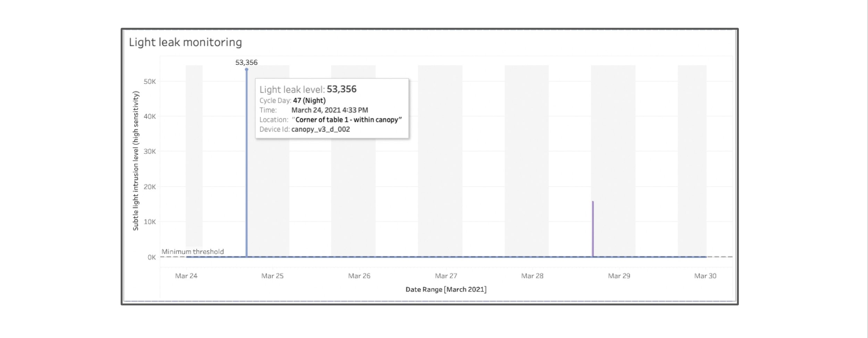Image resolution: width=868 pixels, height=338 pixels.
Task: Click the 'Light leak monitoring' chart title
Action: pyautogui.click(x=185, y=42)
